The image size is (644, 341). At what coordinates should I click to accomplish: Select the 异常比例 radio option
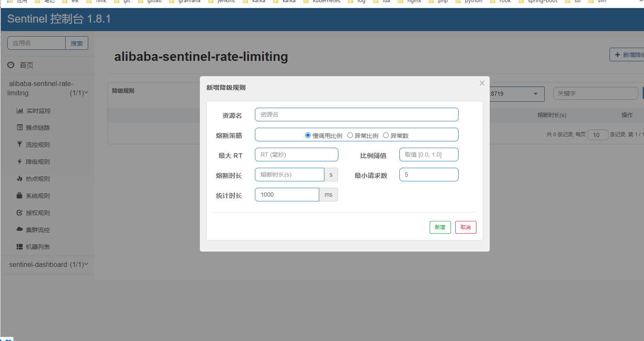tap(350, 135)
